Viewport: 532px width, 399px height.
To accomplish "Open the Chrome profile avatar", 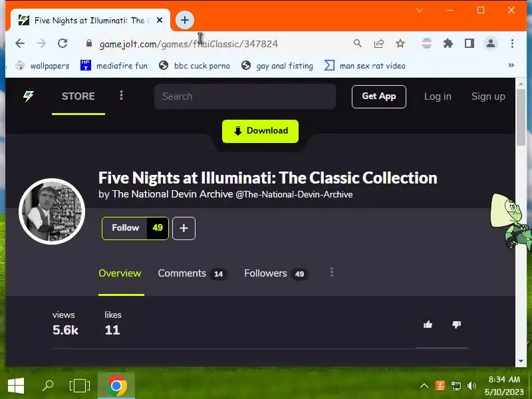I will pyautogui.click(x=491, y=43).
